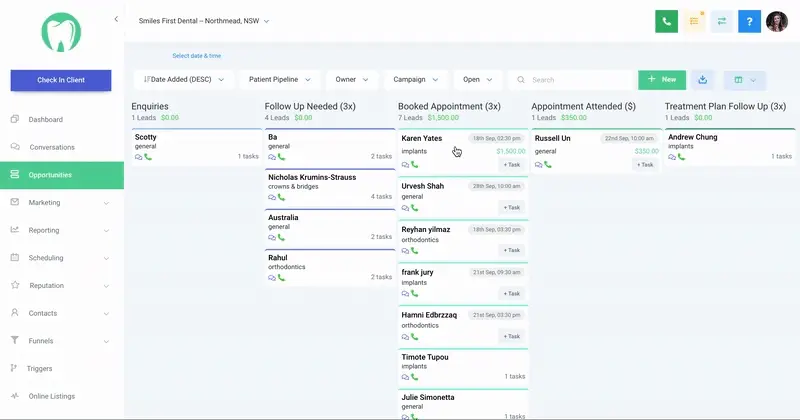Image resolution: width=800 pixels, height=420 pixels.
Task: Click the phone icon on Scotty card
Action: (148, 157)
